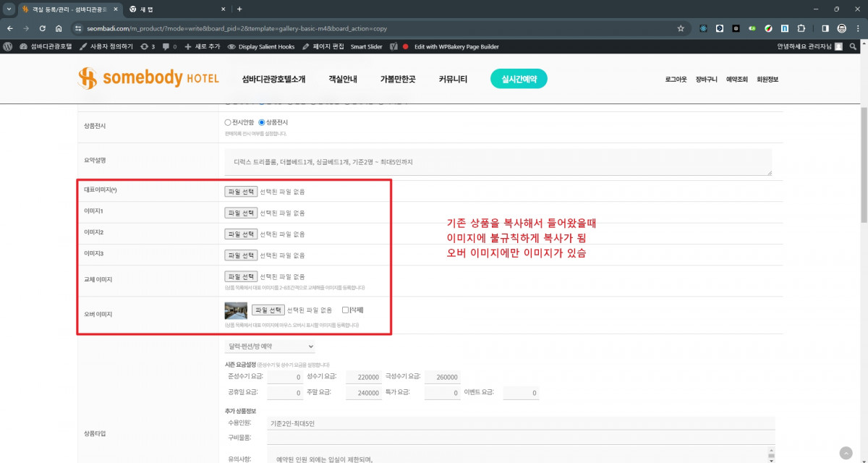This screenshot has width=868, height=463.
Task: Click 파일 선택 for 교체 이미지
Action: (x=241, y=276)
